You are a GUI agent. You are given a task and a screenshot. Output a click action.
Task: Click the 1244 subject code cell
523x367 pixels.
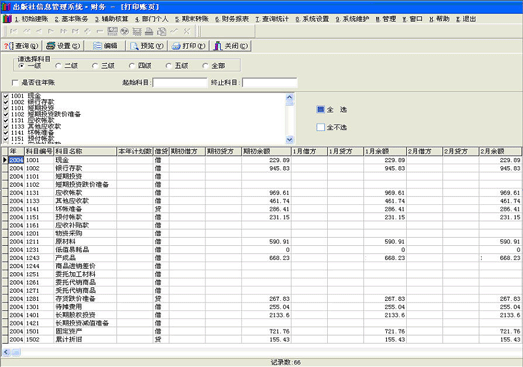(x=39, y=266)
